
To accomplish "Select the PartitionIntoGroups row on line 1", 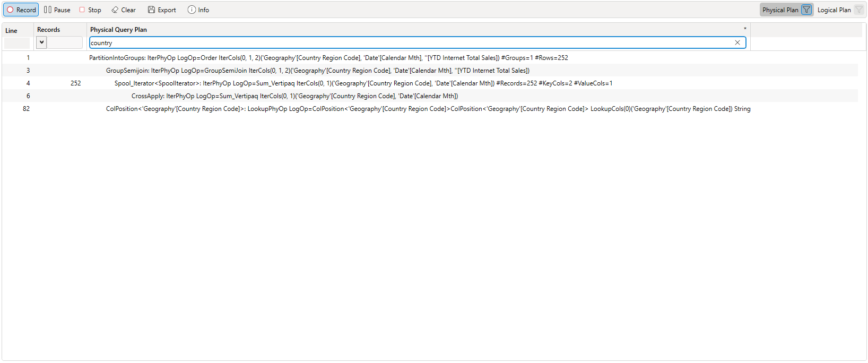I will (x=328, y=58).
